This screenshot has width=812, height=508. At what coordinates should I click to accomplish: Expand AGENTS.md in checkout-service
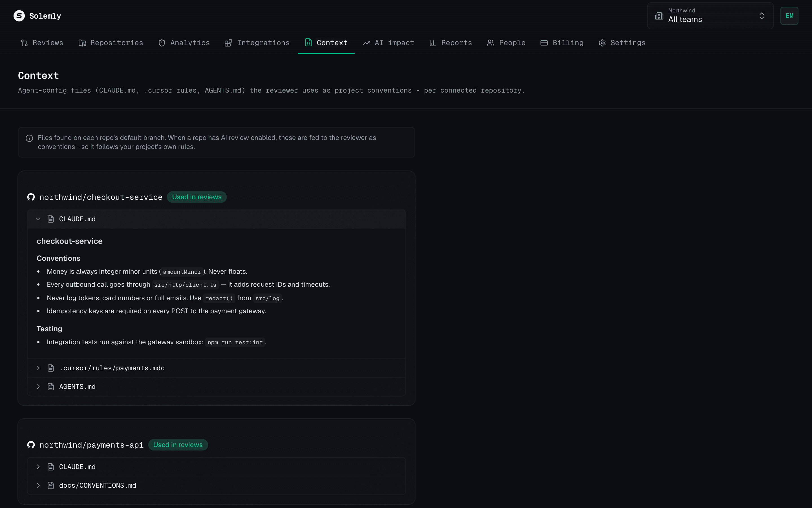(x=217, y=387)
